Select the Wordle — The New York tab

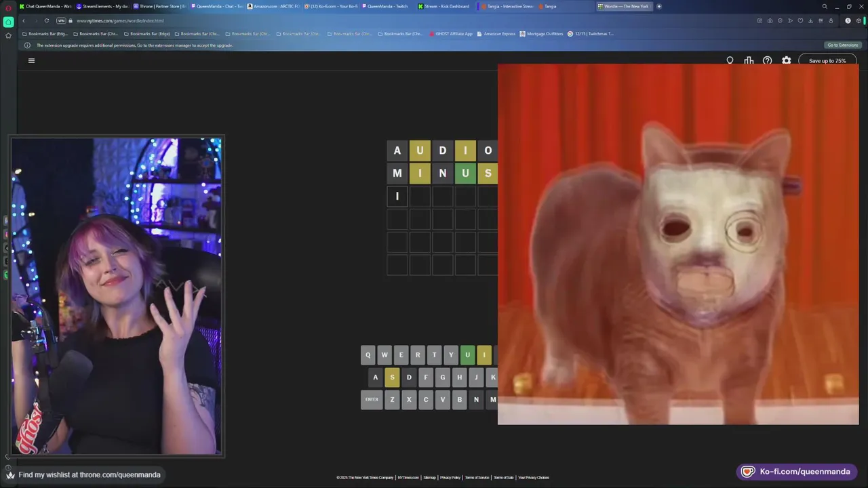(624, 6)
